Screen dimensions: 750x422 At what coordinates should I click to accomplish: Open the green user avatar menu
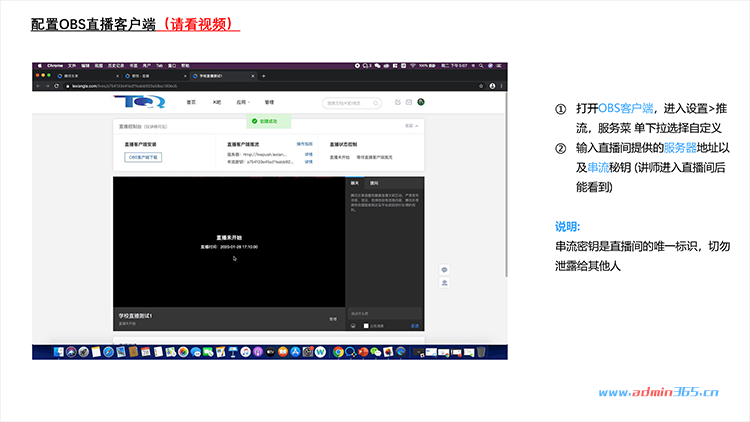(421, 102)
